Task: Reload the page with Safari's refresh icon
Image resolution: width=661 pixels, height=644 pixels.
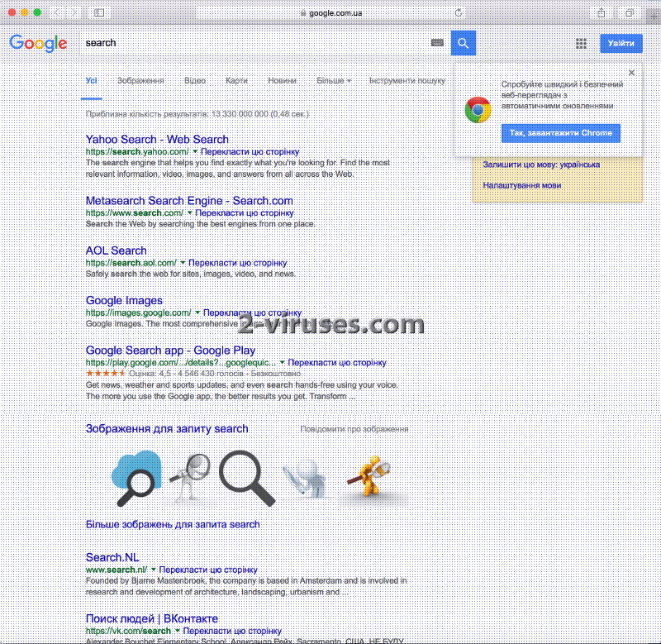Action: click(459, 12)
